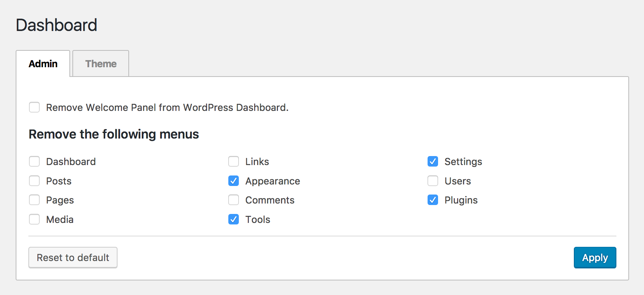
Task: Uncheck the Plugins checkbox
Action: [433, 200]
